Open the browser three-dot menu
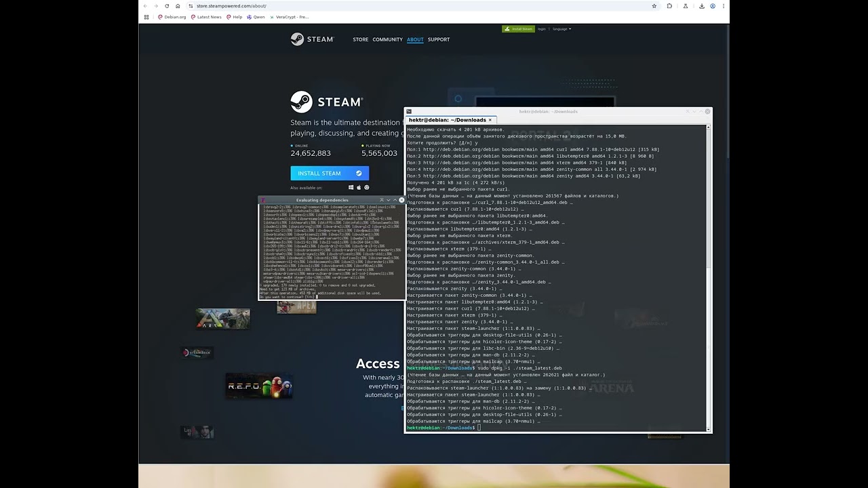This screenshot has height=488, width=868. tap(724, 5)
